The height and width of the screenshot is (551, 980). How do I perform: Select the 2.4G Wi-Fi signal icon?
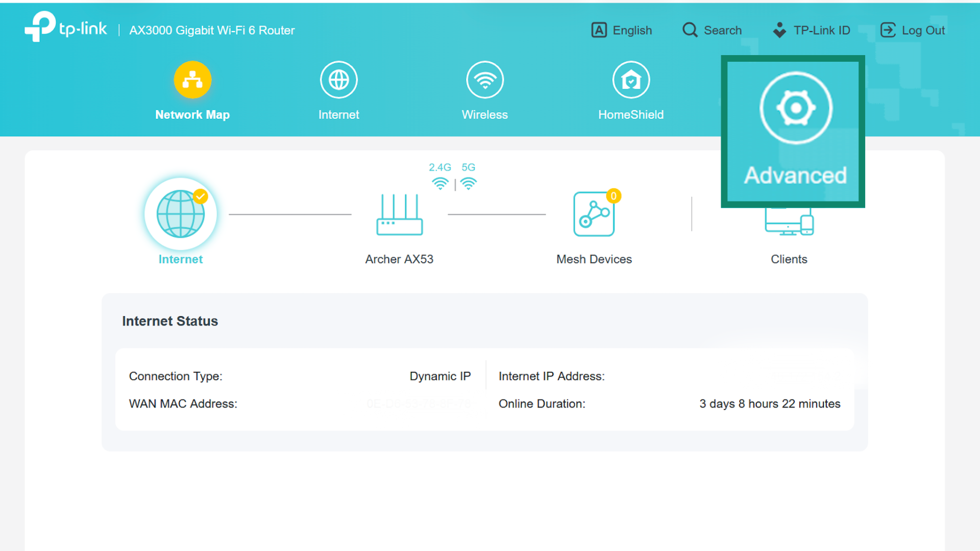click(439, 183)
